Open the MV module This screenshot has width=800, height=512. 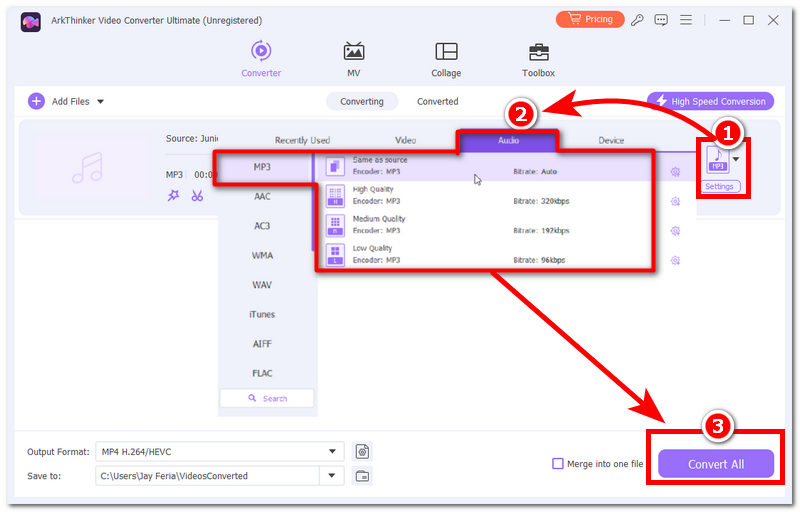354,59
